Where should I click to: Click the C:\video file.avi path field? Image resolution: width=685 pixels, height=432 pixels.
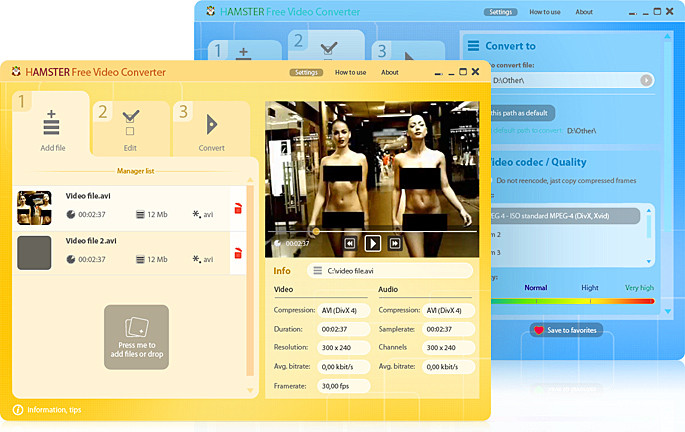click(x=390, y=271)
